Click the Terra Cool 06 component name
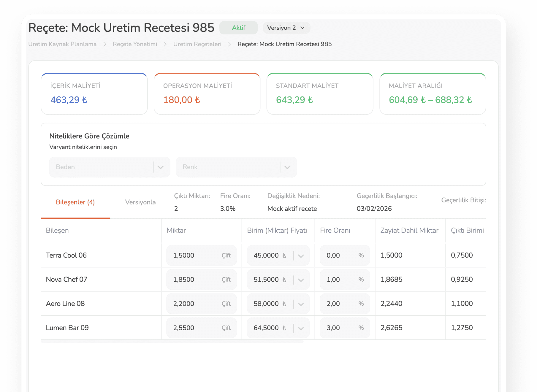Screen dimensions: 537x392 click(x=66, y=255)
